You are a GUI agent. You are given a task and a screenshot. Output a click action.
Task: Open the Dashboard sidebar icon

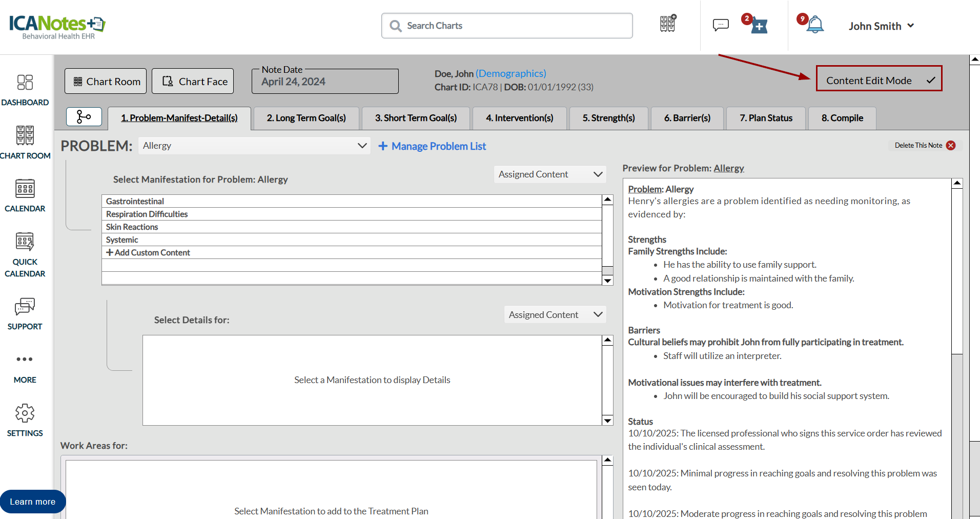(25, 83)
